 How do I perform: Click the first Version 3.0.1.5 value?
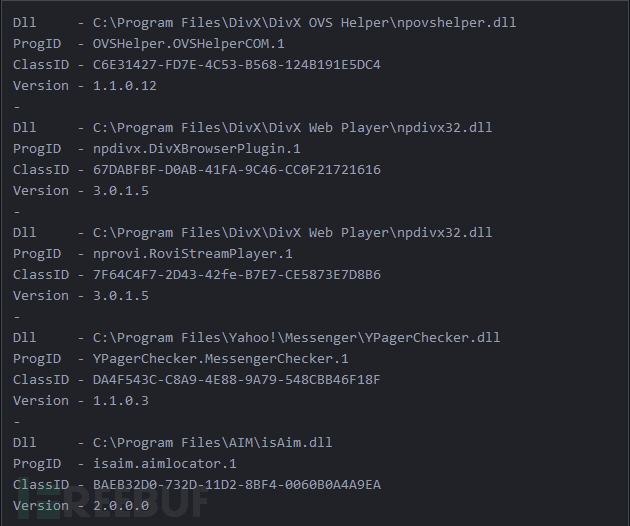[121, 190]
